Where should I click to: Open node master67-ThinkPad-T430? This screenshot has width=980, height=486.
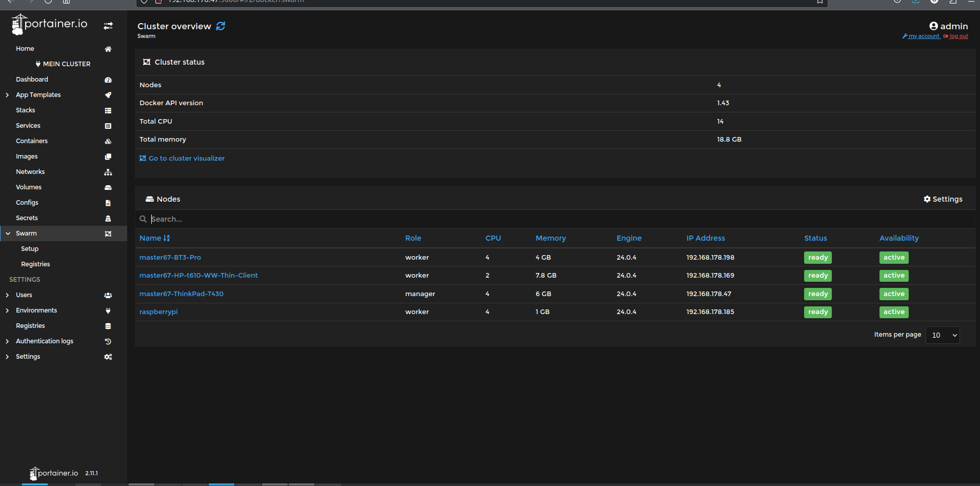coord(182,294)
